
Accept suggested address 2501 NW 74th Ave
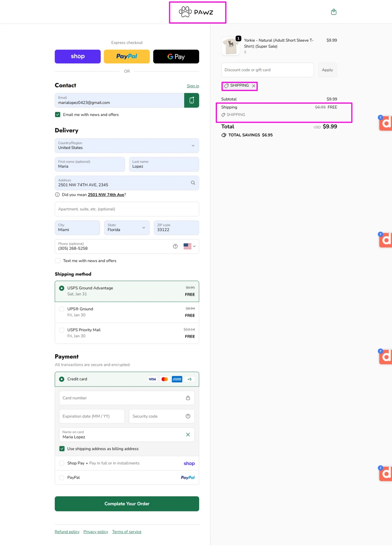click(106, 195)
